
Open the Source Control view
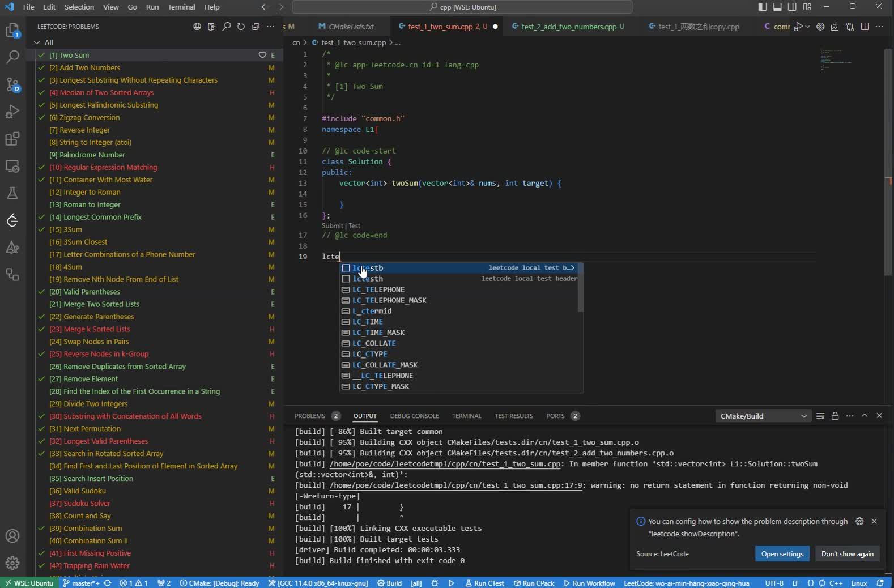(12, 84)
